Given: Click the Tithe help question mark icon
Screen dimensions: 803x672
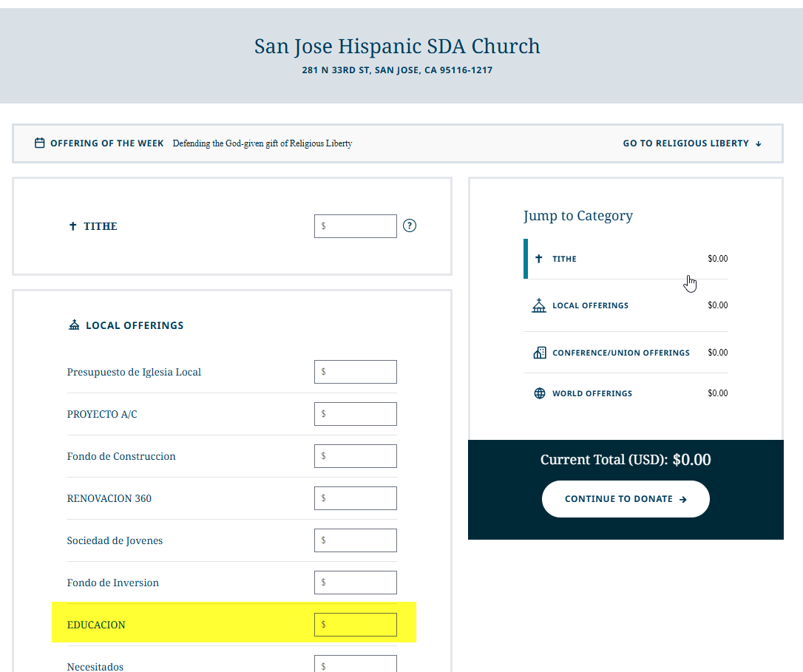Looking at the screenshot, I should tap(409, 225).
